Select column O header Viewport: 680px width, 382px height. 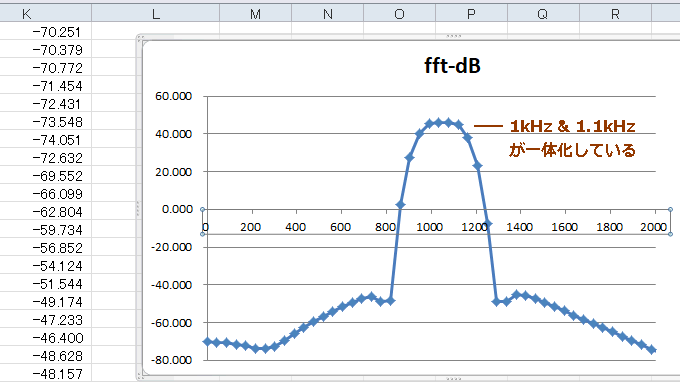coord(399,13)
